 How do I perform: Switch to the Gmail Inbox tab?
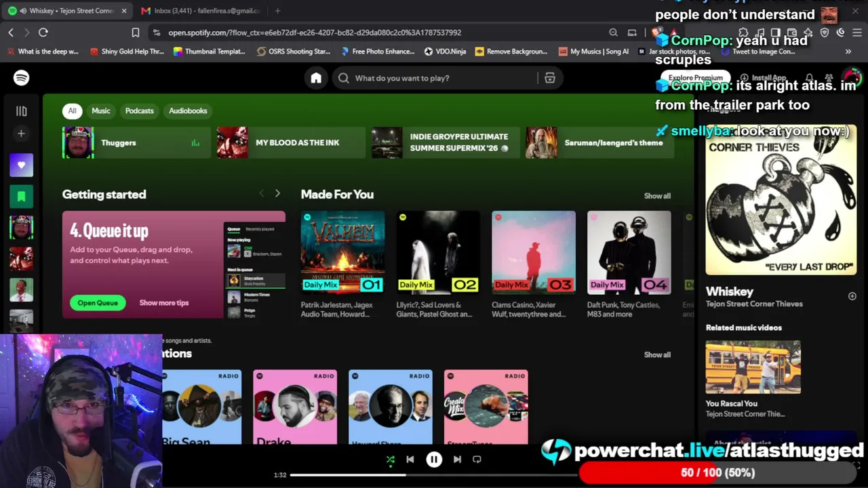(x=201, y=11)
